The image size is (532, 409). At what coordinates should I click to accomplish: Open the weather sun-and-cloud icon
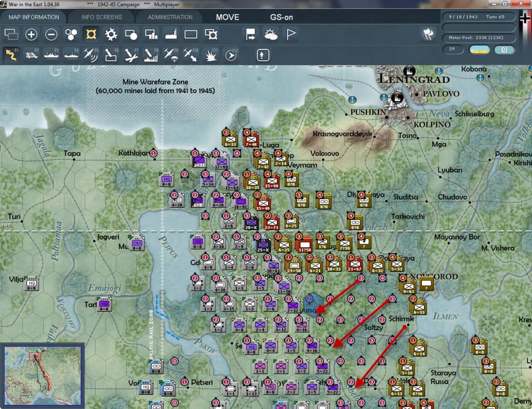[x=271, y=34]
